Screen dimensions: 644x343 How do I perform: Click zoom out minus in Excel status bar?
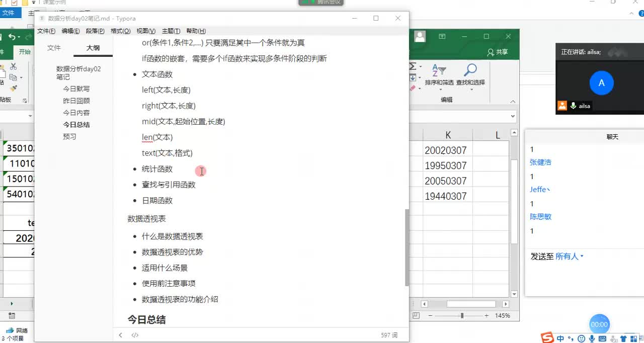click(431, 315)
